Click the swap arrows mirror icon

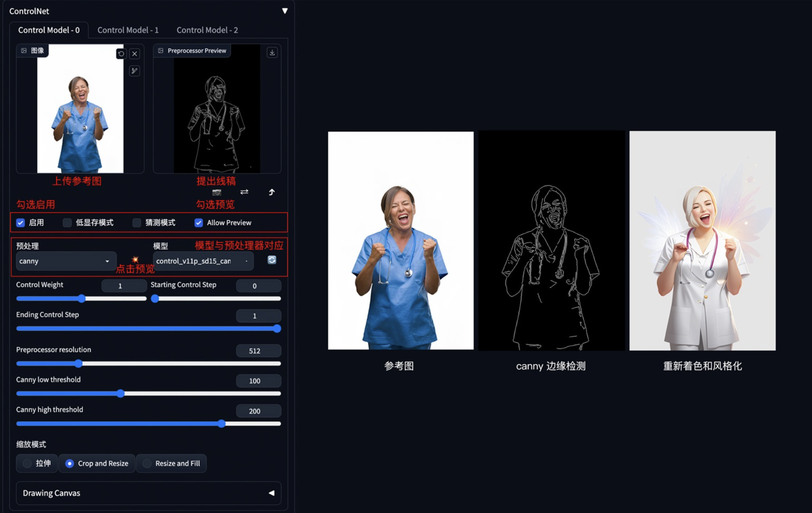(244, 192)
